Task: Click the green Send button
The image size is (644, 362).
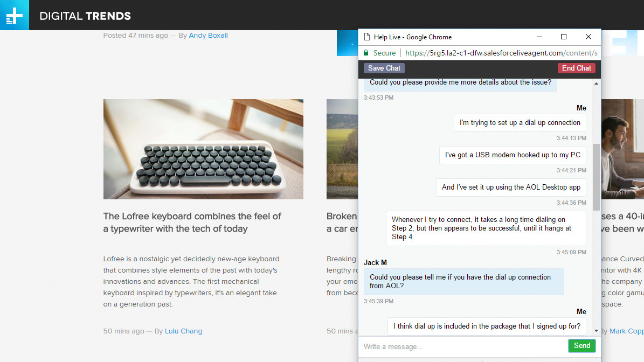Action: tap(582, 346)
